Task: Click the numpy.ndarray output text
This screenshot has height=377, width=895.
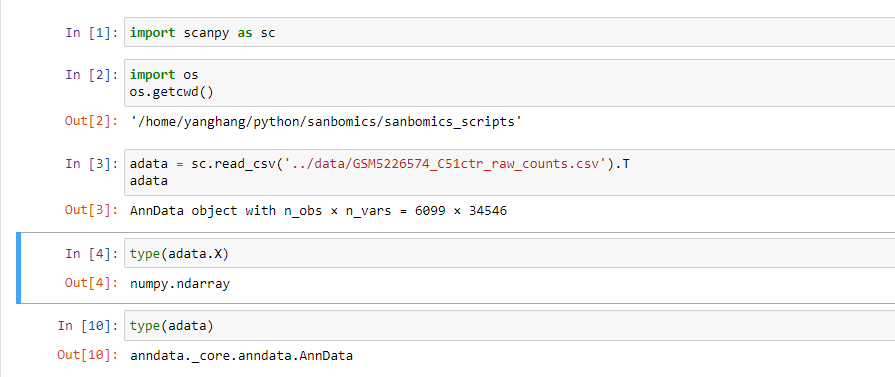Action: point(180,283)
